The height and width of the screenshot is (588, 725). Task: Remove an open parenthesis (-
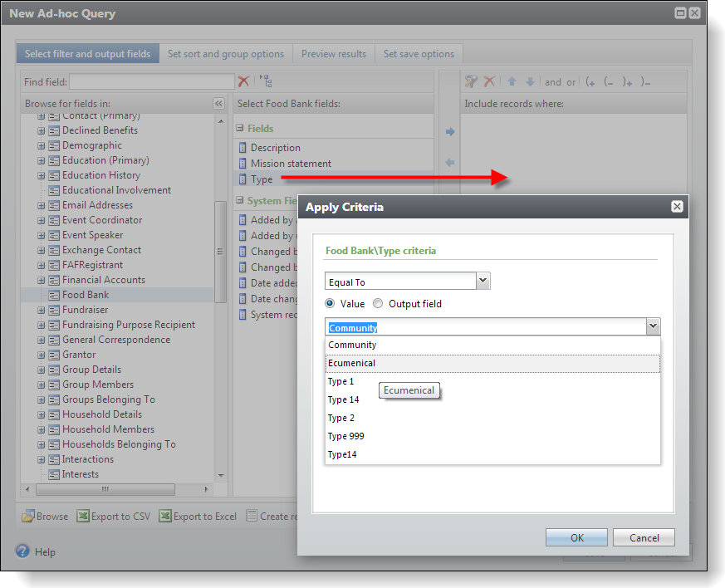(x=609, y=82)
